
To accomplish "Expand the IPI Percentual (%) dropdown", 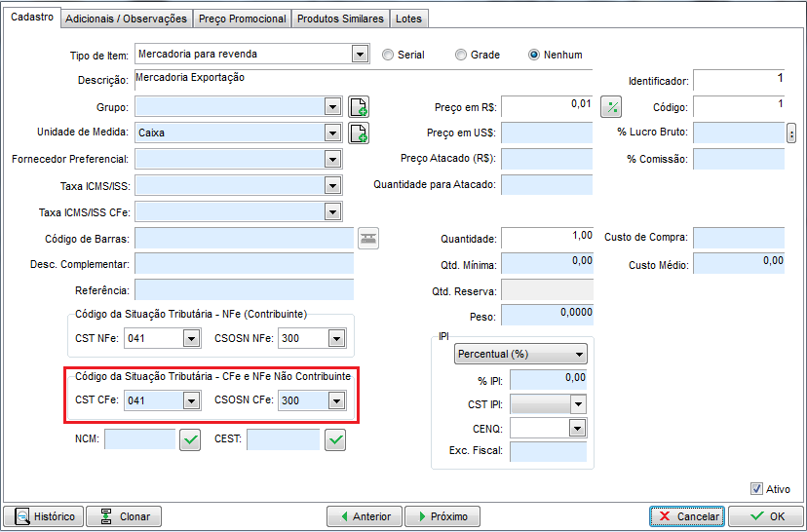I will coord(580,355).
